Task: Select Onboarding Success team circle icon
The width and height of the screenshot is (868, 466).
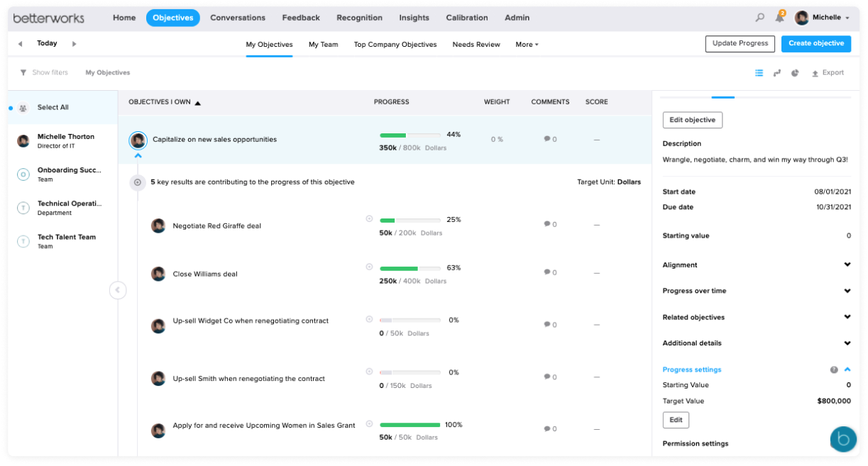Action: click(x=23, y=174)
